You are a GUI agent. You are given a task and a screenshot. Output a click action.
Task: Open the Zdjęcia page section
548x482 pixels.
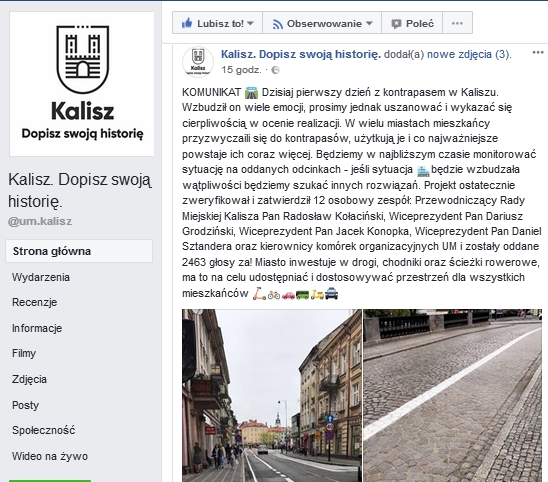coord(29,379)
